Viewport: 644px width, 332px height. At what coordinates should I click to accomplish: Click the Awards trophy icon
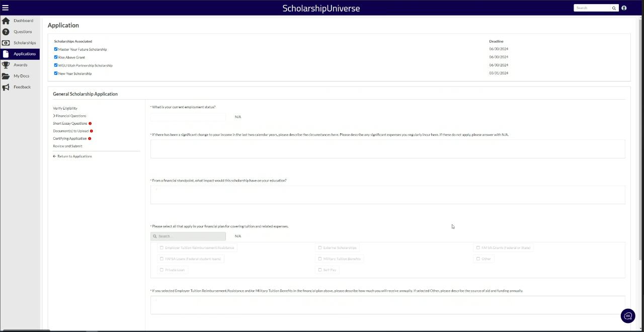click(6, 65)
